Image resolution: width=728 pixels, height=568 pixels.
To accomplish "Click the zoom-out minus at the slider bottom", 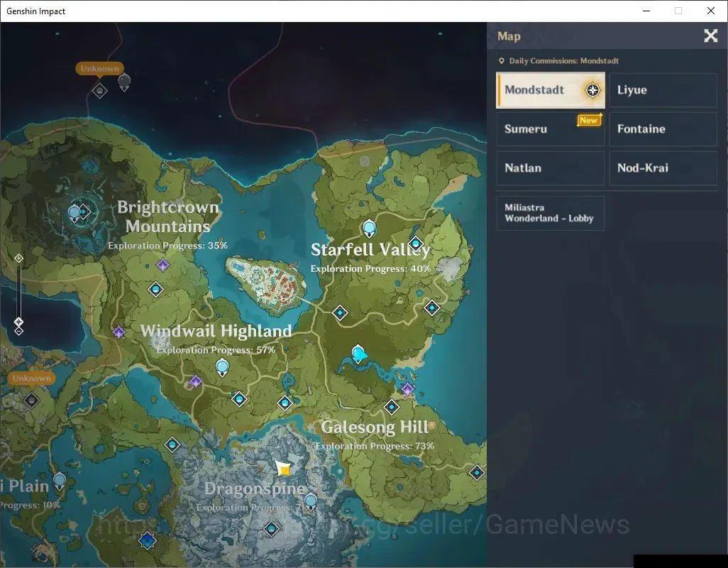I will click(x=18, y=331).
